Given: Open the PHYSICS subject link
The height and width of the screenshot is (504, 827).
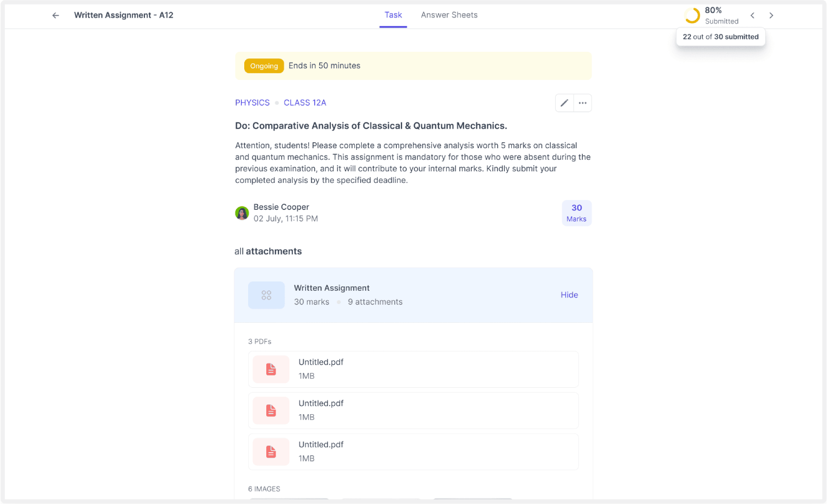Looking at the screenshot, I should (253, 103).
